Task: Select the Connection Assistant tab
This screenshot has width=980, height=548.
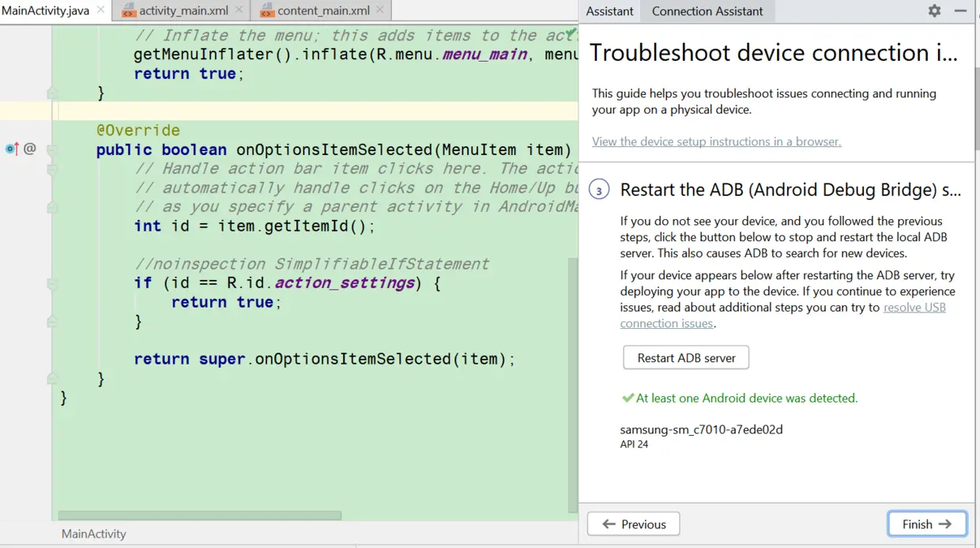Action: (x=707, y=11)
